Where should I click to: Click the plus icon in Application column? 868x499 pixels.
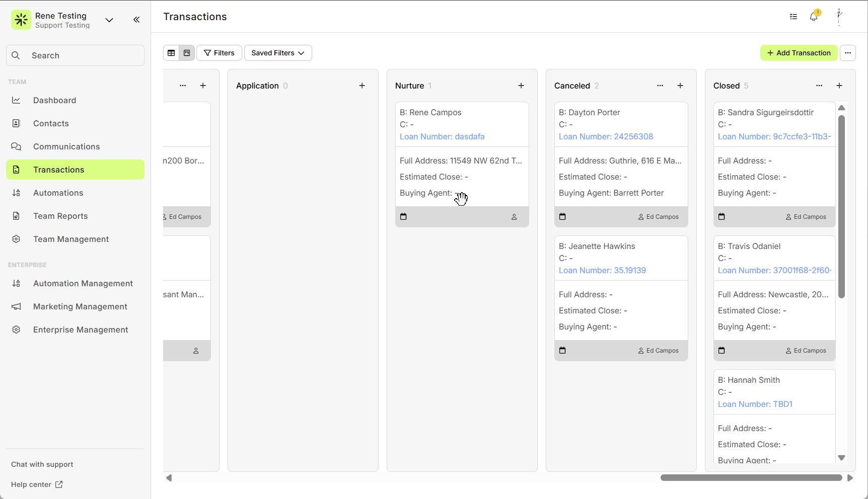coord(362,86)
